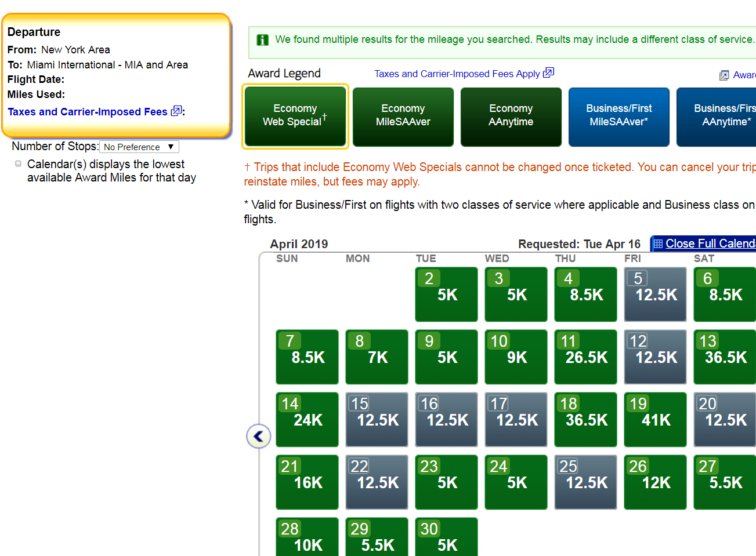Click the green info icon in results banner
This screenshot has width=756, height=556.
coord(262,39)
